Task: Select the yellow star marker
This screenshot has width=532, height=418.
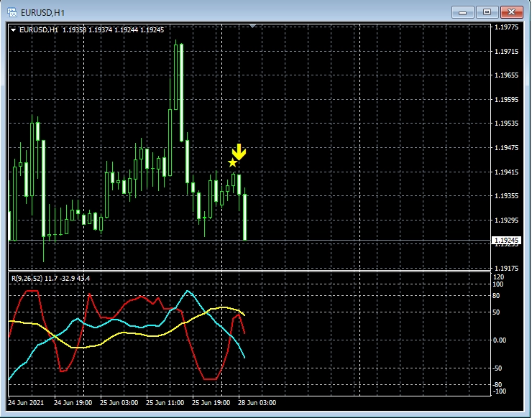Action: (232, 163)
